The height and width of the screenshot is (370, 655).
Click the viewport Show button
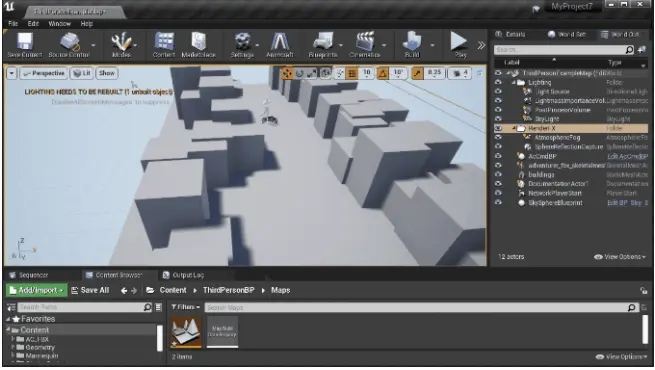[x=107, y=73]
